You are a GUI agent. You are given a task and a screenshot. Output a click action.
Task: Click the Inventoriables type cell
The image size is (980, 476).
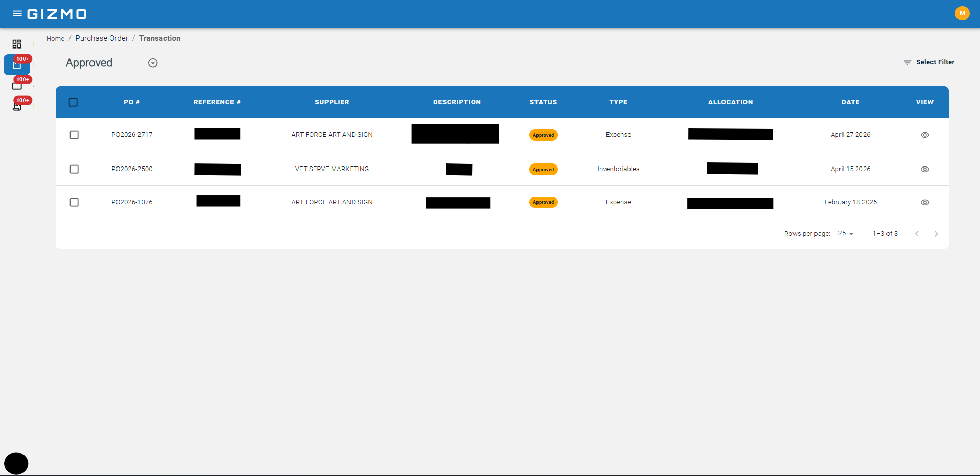[618, 169]
